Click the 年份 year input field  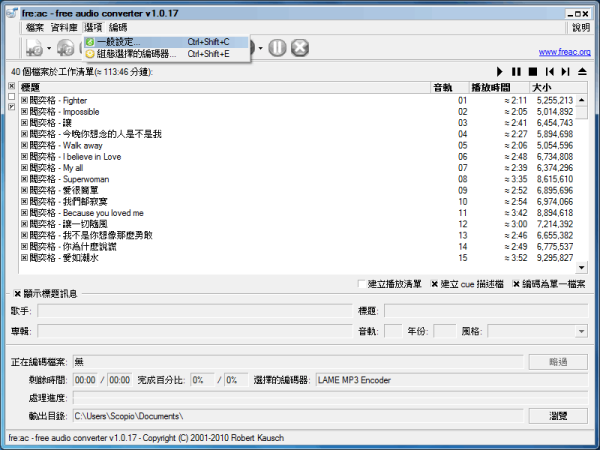(x=444, y=331)
